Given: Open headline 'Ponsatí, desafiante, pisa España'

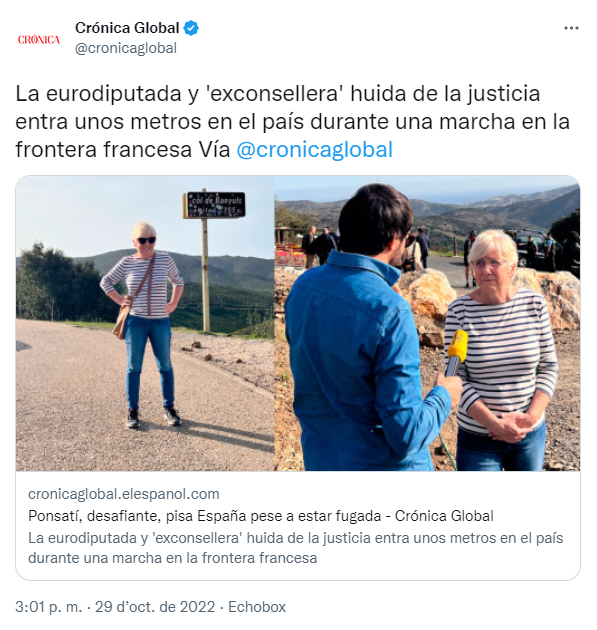Looking at the screenshot, I should tap(261, 516).
